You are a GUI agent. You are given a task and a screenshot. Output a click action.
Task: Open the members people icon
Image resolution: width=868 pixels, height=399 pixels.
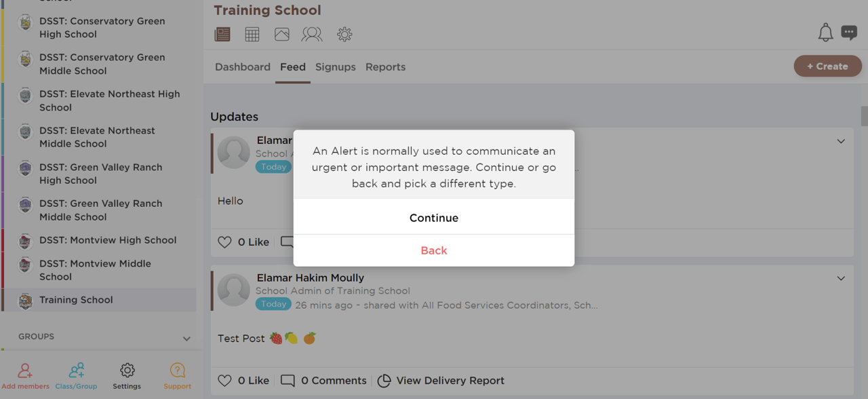[312, 34]
